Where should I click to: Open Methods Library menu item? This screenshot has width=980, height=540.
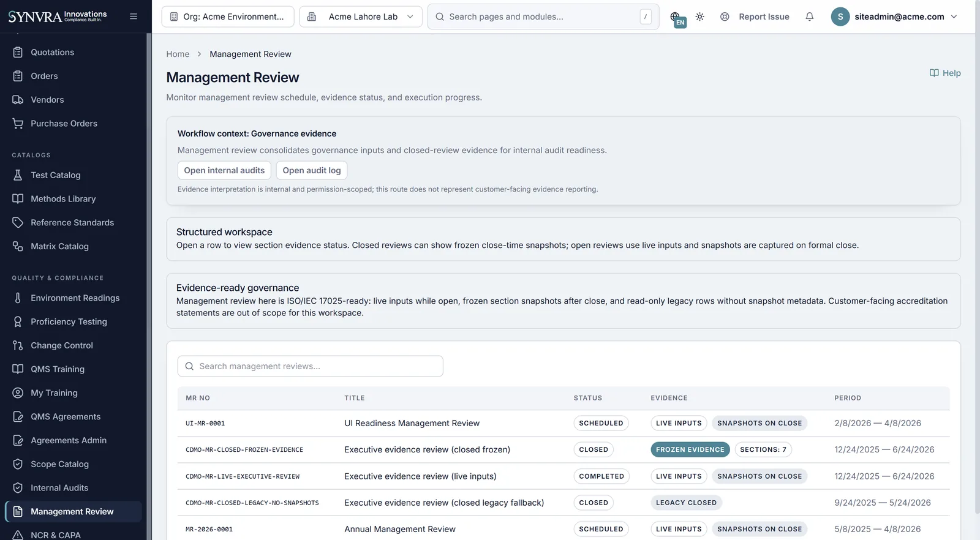(73, 199)
